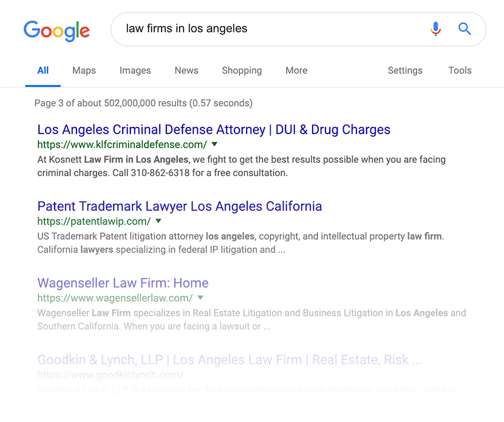
Task: Open the Los Angeles Criminal Defense Attorney result
Action: coord(214,129)
